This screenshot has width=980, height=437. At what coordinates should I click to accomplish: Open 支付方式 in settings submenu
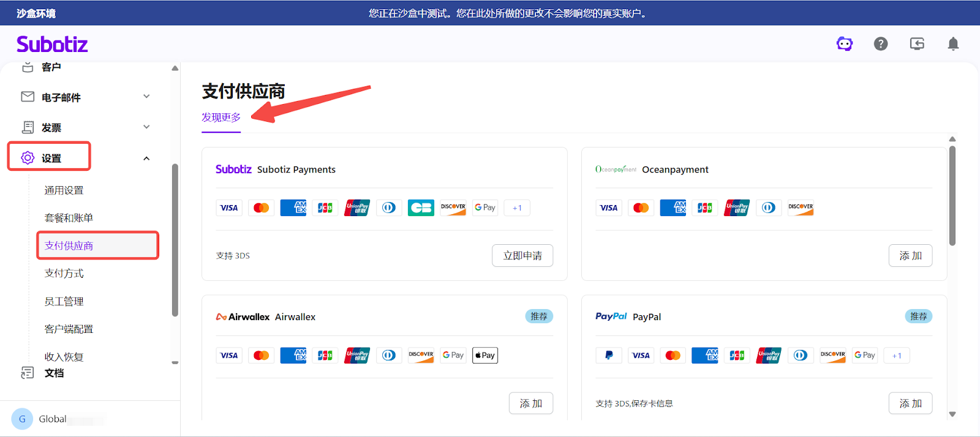(64, 274)
